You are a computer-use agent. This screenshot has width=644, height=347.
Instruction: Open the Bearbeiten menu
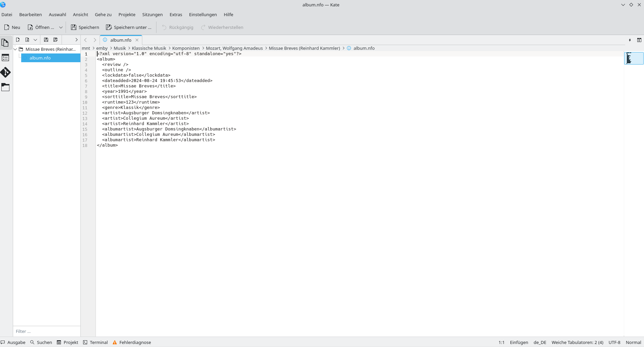(x=31, y=14)
